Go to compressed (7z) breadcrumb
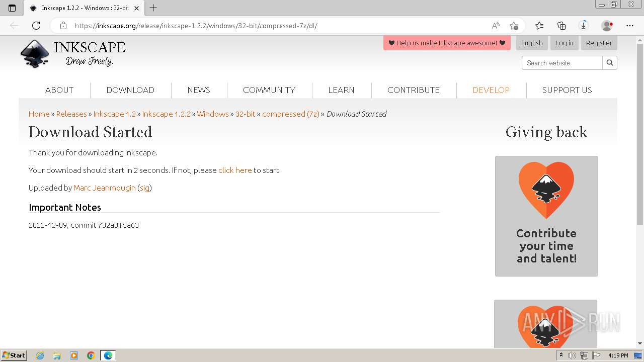Image resolution: width=644 pixels, height=362 pixels. tap(291, 114)
